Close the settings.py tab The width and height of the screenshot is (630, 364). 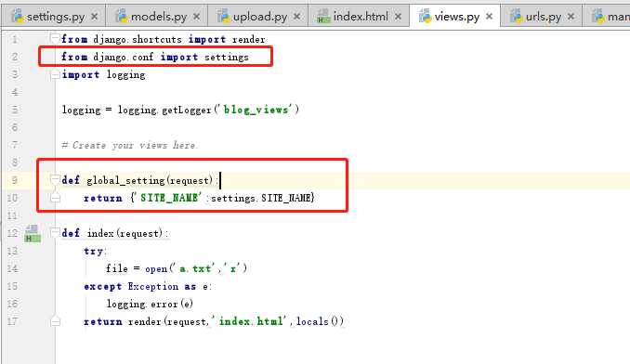tap(95, 17)
